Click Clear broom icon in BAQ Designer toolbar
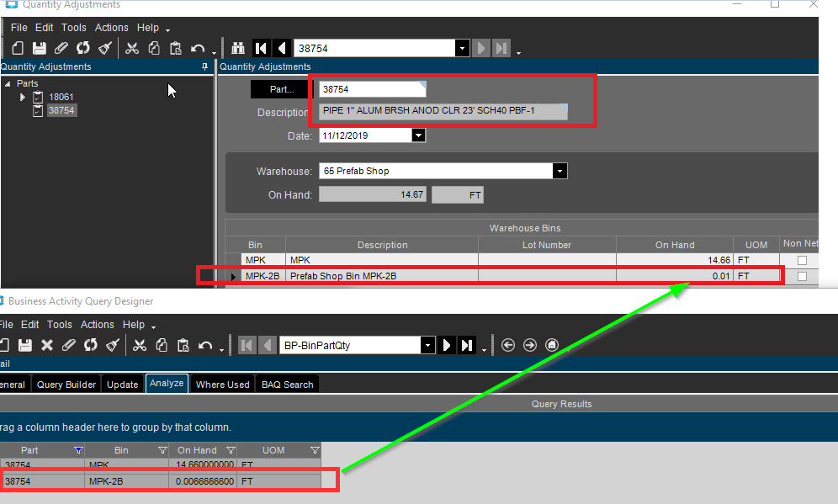 pos(112,345)
